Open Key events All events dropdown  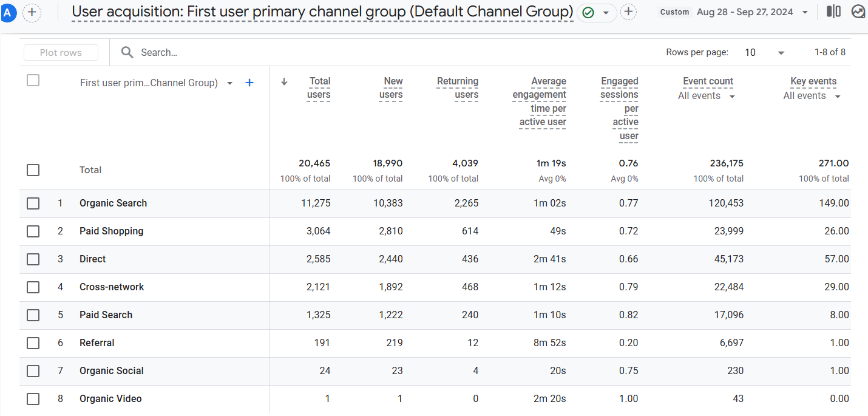tap(812, 96)
